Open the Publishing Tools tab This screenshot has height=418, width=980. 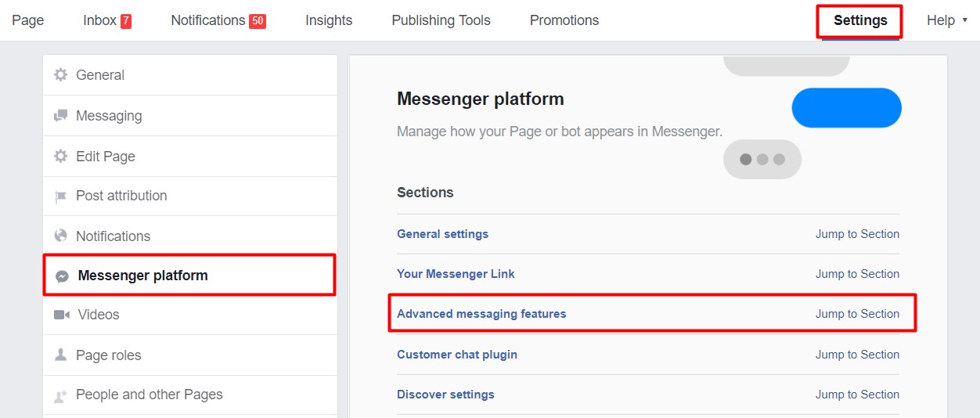coord(441,20)
